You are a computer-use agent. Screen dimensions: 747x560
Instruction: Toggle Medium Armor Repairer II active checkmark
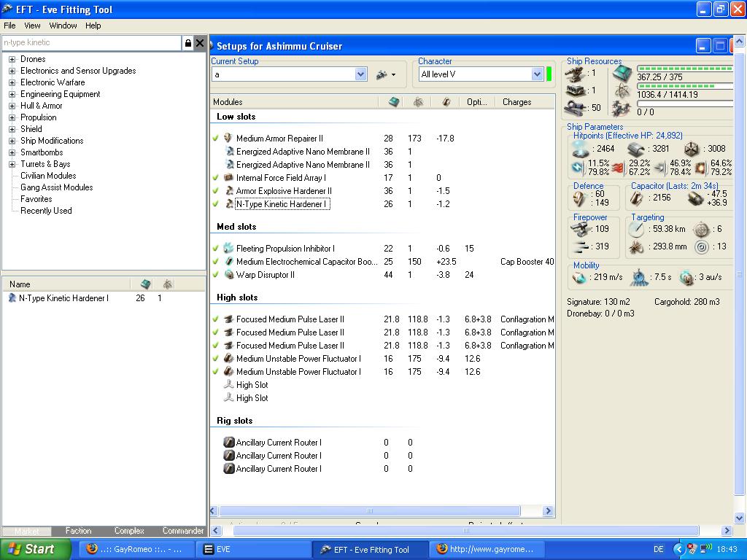pos(216,139)
